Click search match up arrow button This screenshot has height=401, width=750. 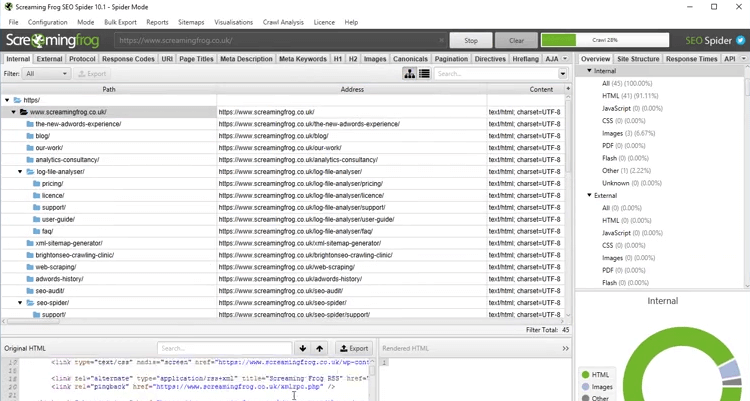[320, 348]
